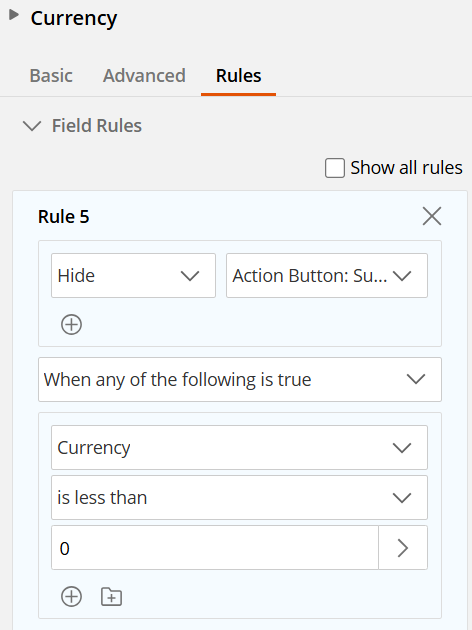This screenshot has height=630, width=472.
Task: Add another action with the plus icon below Hide
Action: pyautogui.click(x=72, y=325)
